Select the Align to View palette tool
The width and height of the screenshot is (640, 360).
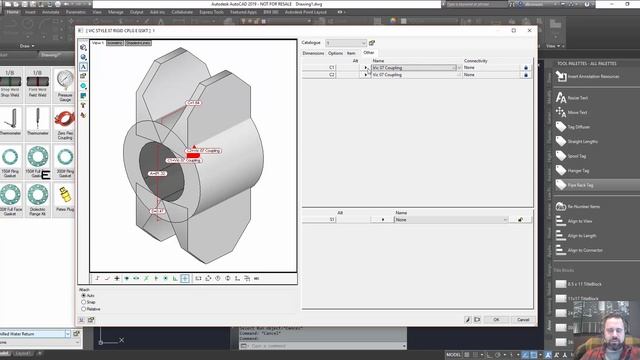coord(574,221)
